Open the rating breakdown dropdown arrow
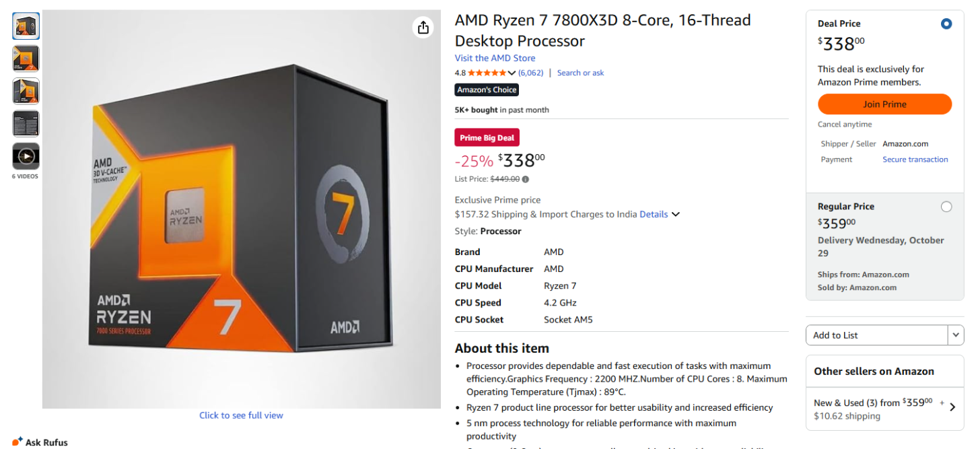Screen dimensions: 980x449 512,73
